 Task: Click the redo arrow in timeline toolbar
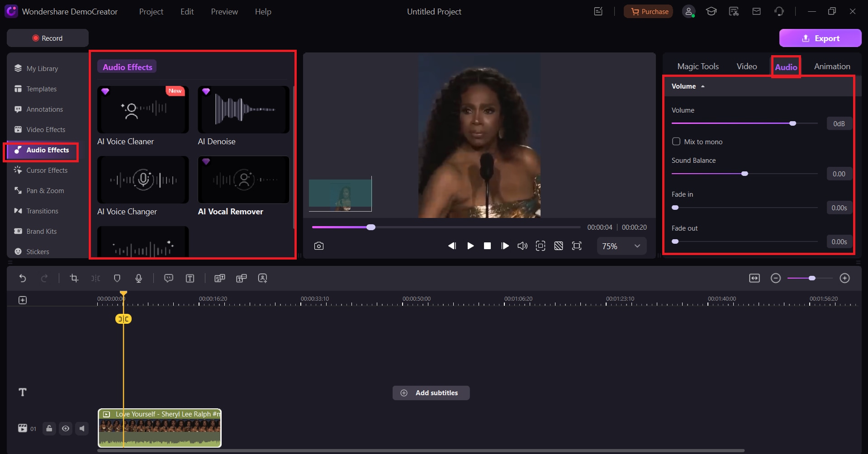coord(44,278)
